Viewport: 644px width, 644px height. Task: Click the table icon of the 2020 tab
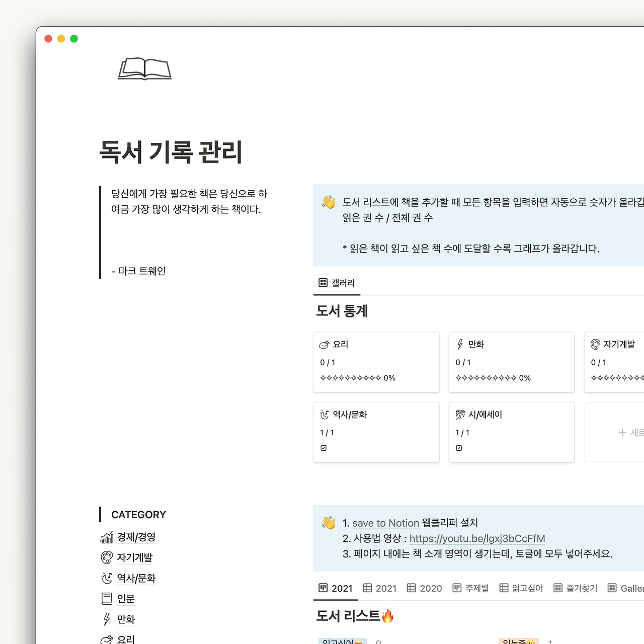(x=412, y=588)
